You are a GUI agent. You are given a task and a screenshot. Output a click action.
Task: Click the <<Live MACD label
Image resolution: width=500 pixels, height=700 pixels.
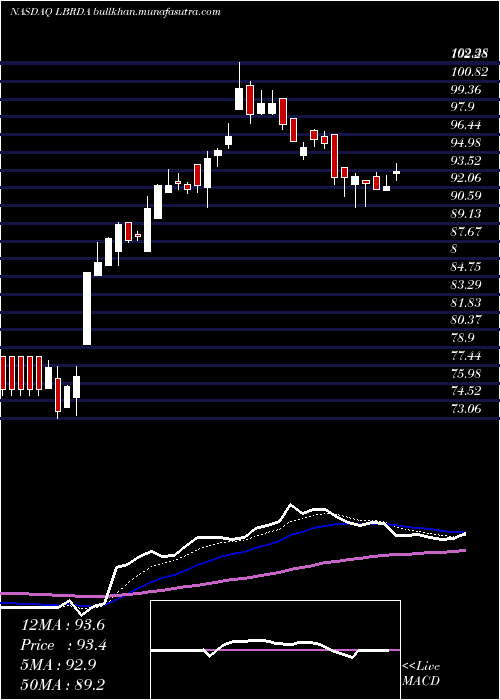(421, 674)
